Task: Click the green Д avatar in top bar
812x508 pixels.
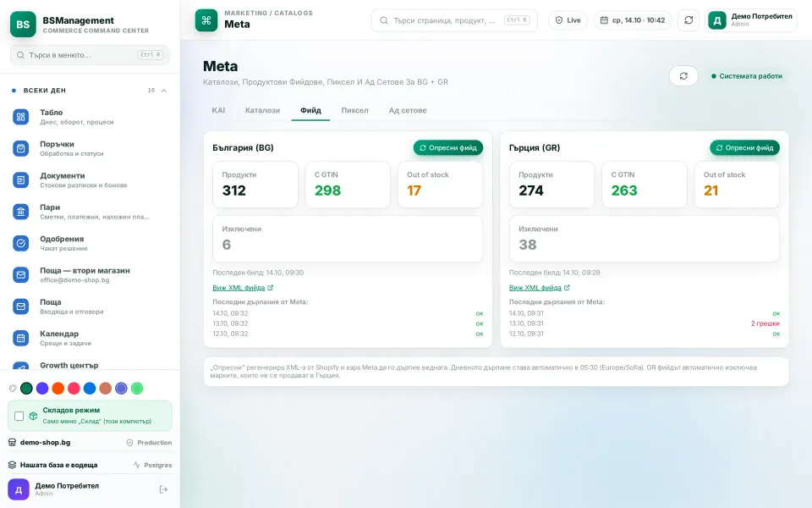Action: 717,20
